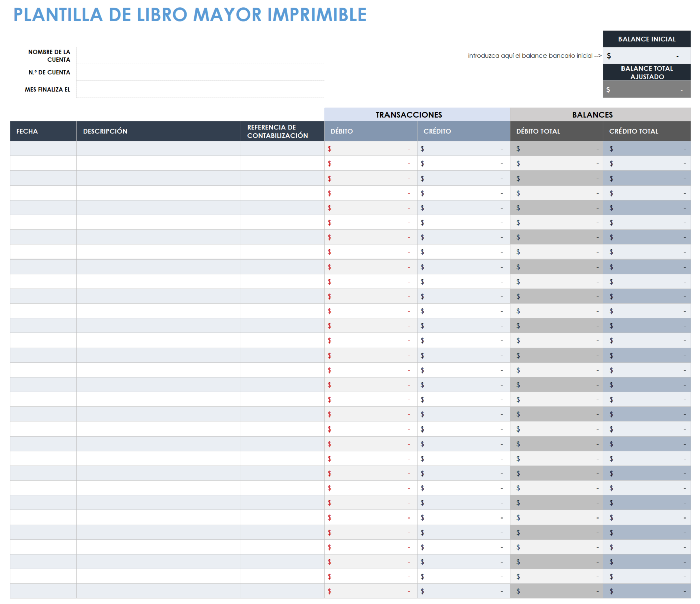Image resolution: width=700 pixels, height=604 pixels.
Task: Click the BALANCE INICIAL header label
Action: click(x=647, y=39)
